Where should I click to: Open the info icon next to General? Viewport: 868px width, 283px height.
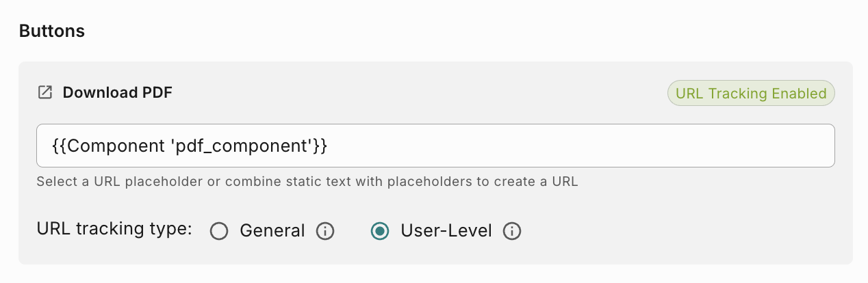coord(325,231)
